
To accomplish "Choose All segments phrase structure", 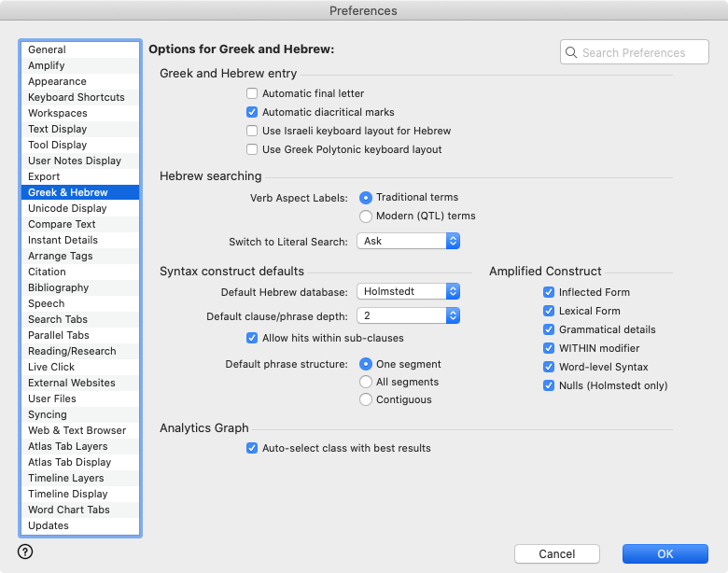I will [366, 382].
